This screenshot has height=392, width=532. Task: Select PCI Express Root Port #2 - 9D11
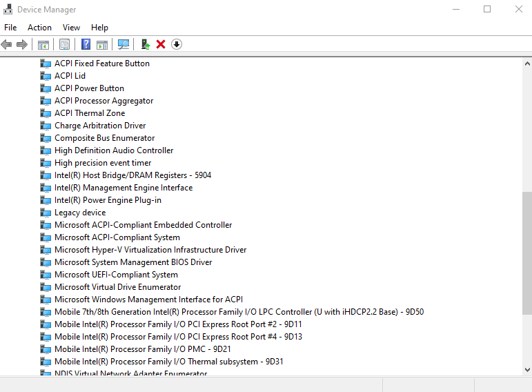click(178, 324)
